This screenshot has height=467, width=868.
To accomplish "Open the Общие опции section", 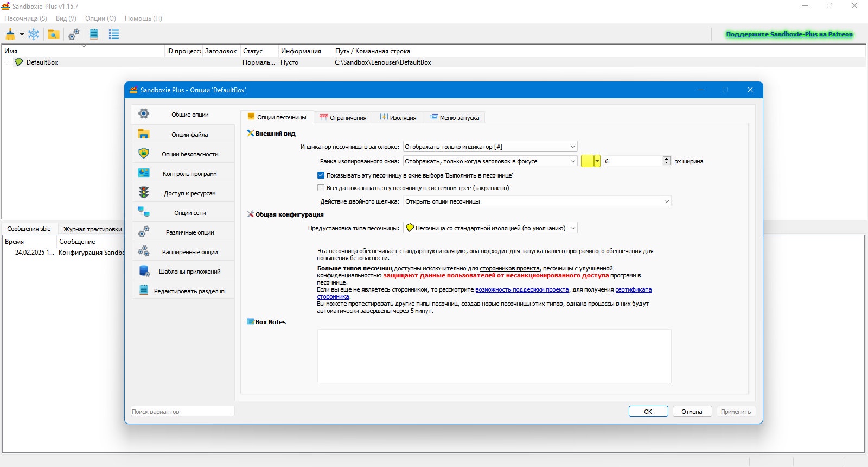I will point(183,114).
